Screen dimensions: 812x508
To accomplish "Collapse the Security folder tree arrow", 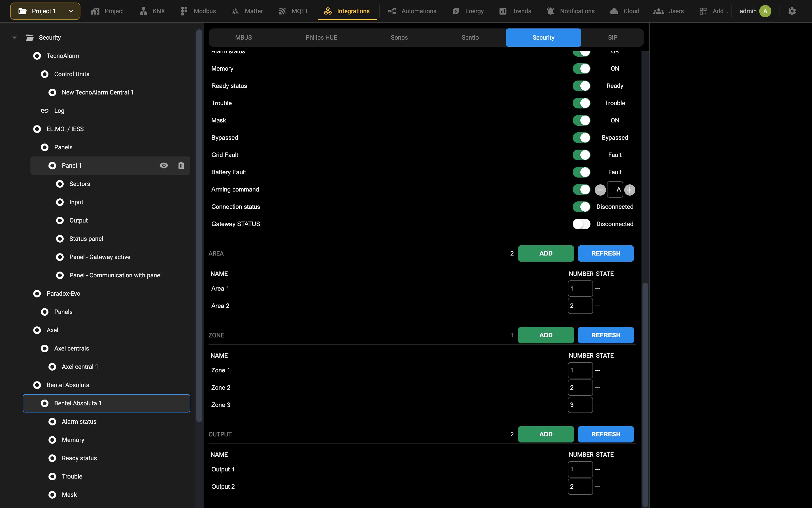I will [14, 38].
